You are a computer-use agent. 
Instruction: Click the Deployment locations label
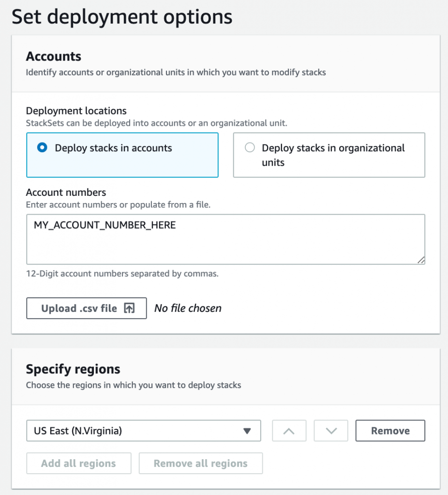76,111
